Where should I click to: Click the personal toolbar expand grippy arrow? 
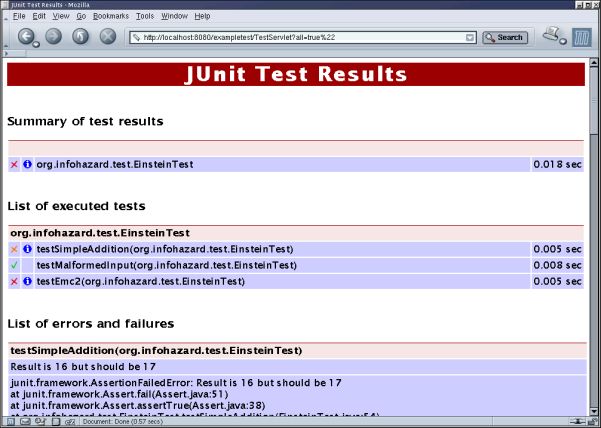[6, 53]
